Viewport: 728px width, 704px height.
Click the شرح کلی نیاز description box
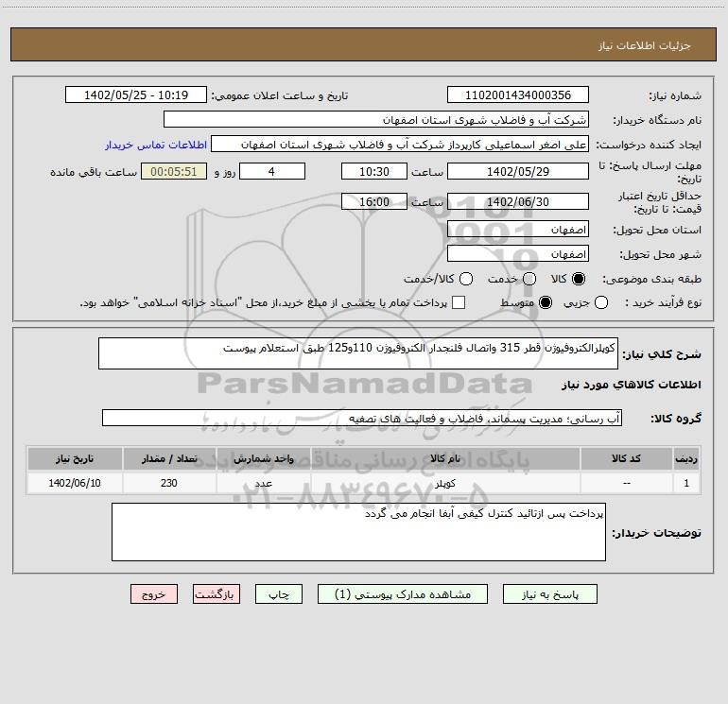point(358,353)
